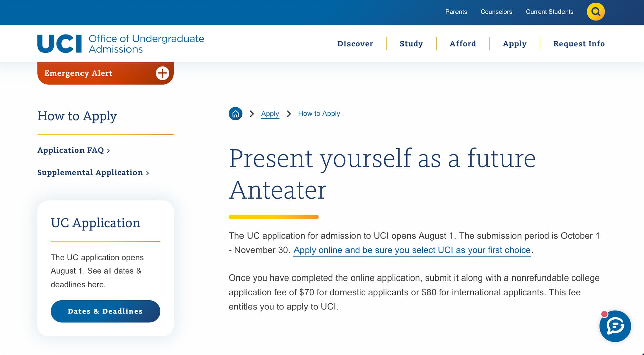Open the Discover menu

(x=355, y=44)
